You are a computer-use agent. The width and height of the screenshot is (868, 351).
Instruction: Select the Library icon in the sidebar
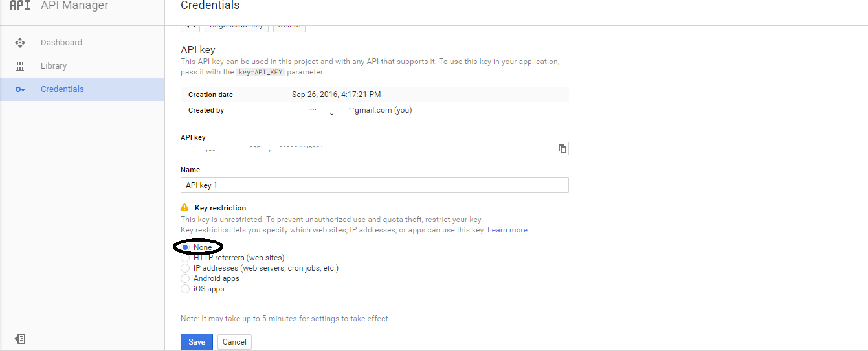[20, 66]
